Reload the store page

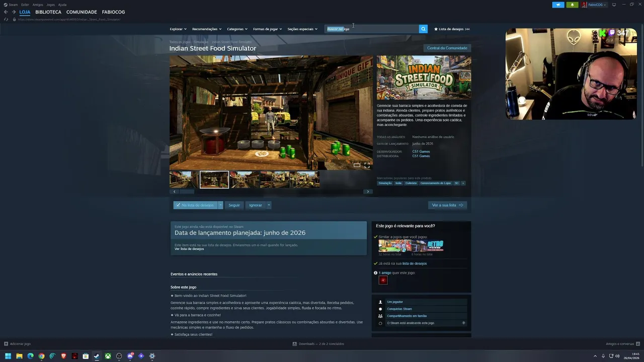(6, 20)
